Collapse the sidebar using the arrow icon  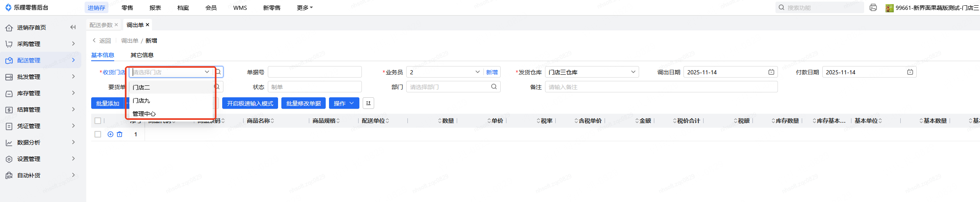point(73,28)
